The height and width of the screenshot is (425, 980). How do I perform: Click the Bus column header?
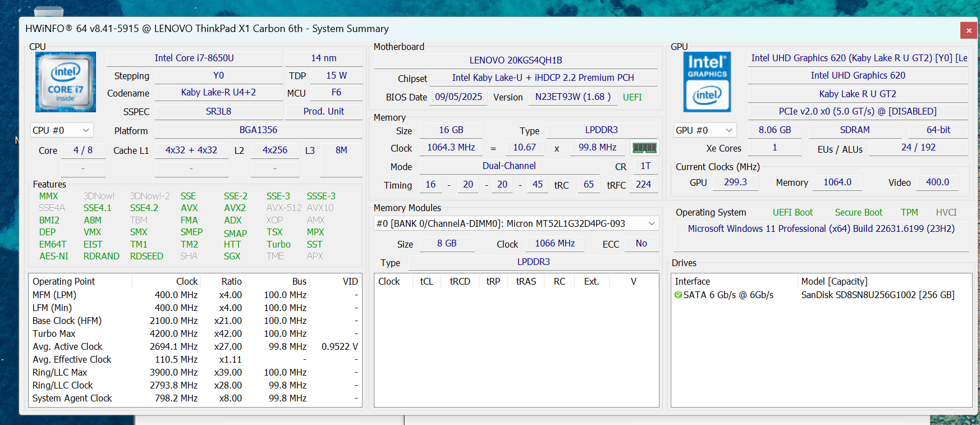278,281
